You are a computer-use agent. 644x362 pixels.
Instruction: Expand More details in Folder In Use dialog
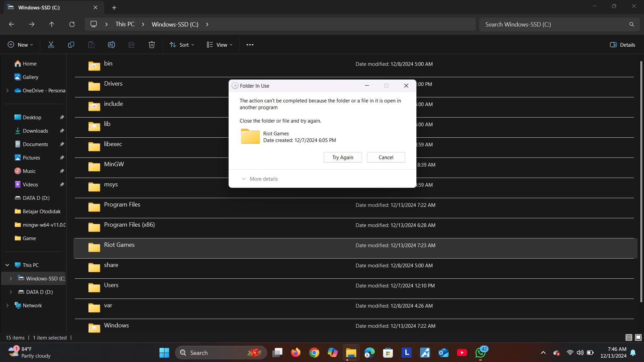(x=260, y=179)
